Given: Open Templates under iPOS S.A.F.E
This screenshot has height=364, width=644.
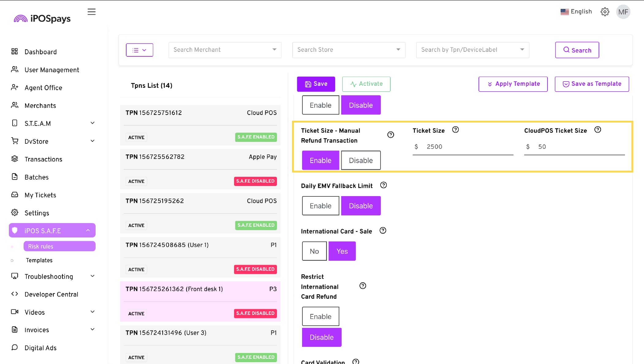Looking at the screenshot, I should tap(39, 260).
